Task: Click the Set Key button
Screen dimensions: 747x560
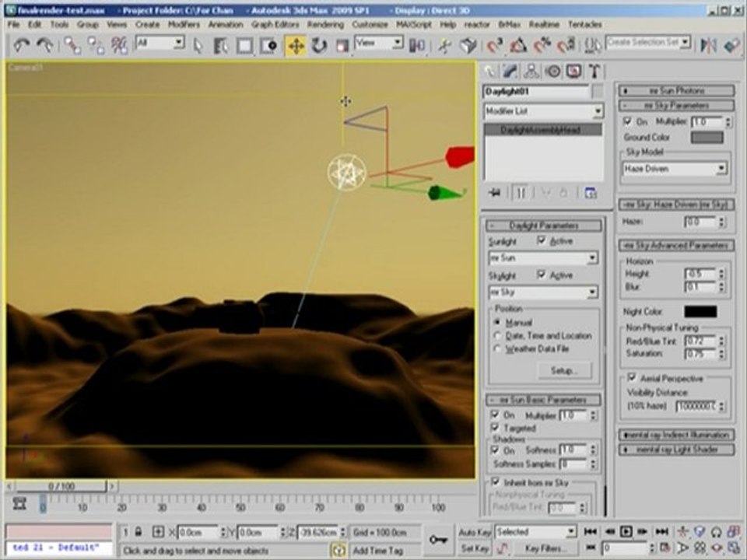Action: coord(474,548)
